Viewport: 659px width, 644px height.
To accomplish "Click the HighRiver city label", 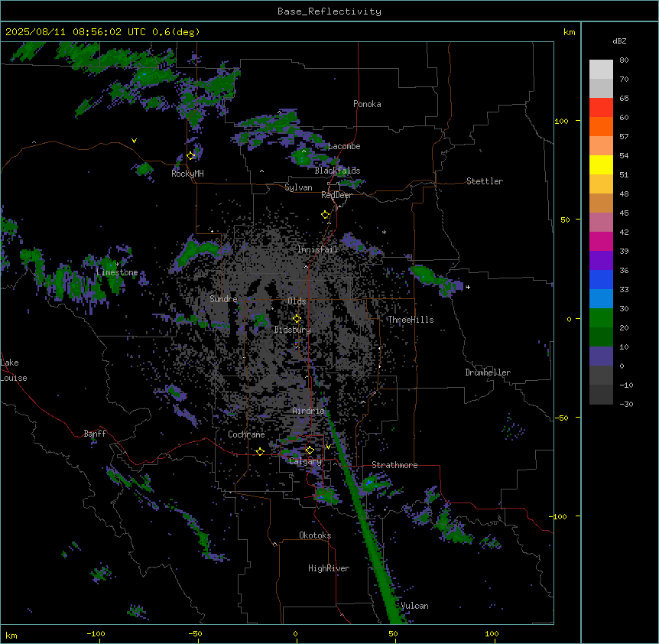I will (x=329, y=568).
